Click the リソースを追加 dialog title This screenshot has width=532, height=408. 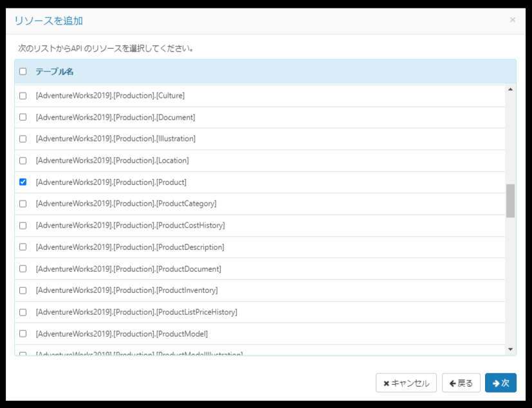coord(48,21)
